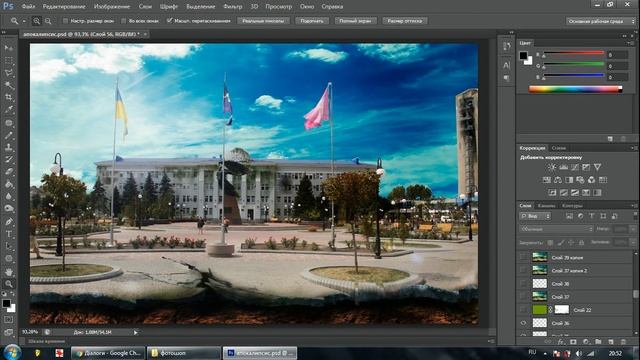This screenshot has width=640, height=360.
Task: Open the Файл menu
Action: coord(28,7)
